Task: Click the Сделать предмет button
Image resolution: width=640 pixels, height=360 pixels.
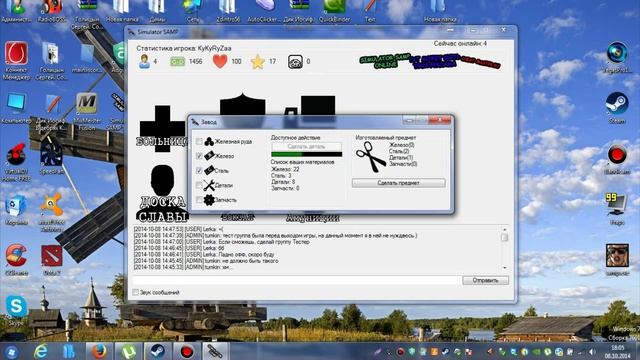Action: pyautogui.click(x=398, y=183)
